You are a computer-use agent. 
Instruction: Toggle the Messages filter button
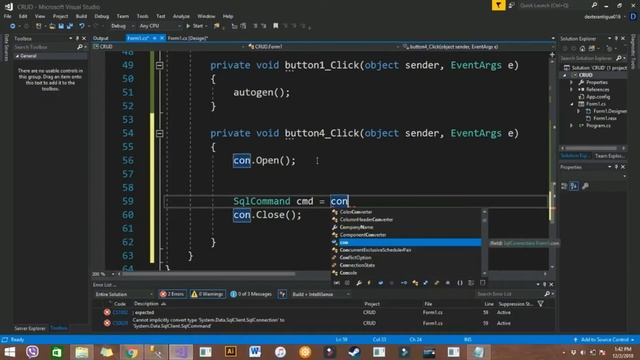click(x=251, y=294)
